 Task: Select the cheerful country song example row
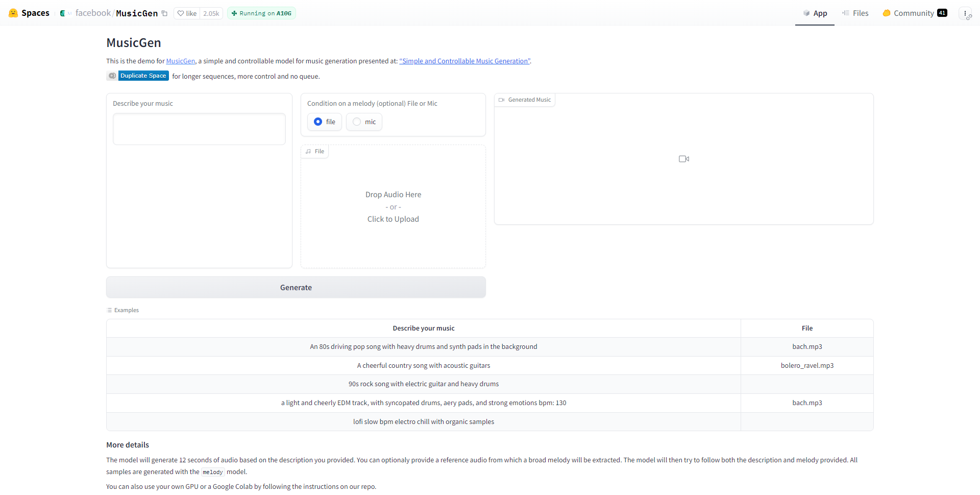[x=423, y=366]
